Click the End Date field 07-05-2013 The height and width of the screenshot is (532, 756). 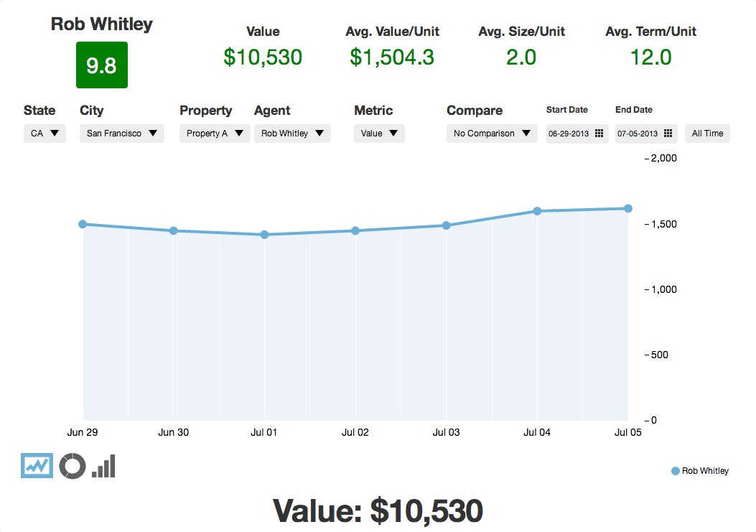(638, 134)
